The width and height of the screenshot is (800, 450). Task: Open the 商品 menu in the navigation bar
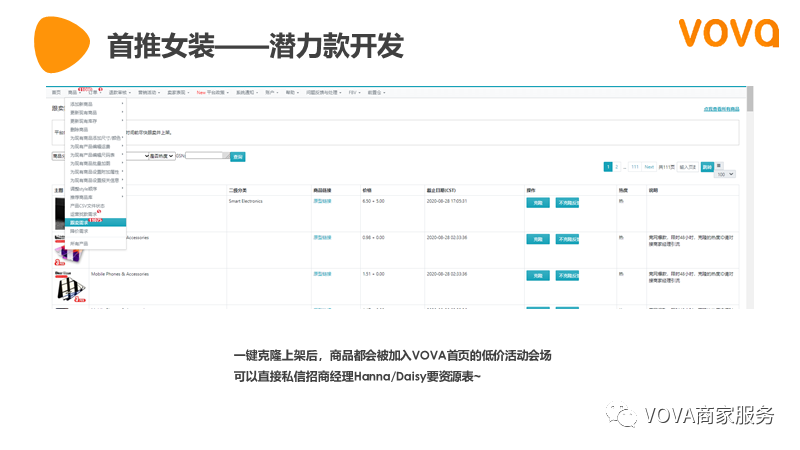point(72,92)
